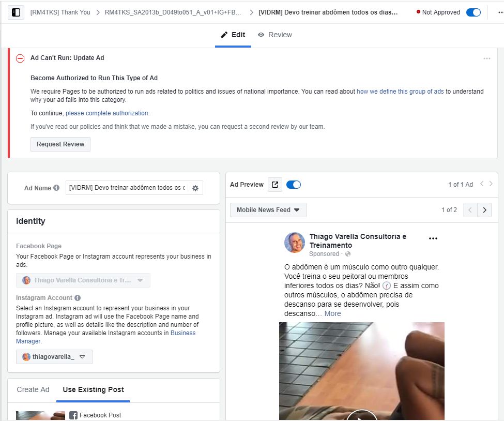Open ad preview in new window icon

[x=275, y=185]
